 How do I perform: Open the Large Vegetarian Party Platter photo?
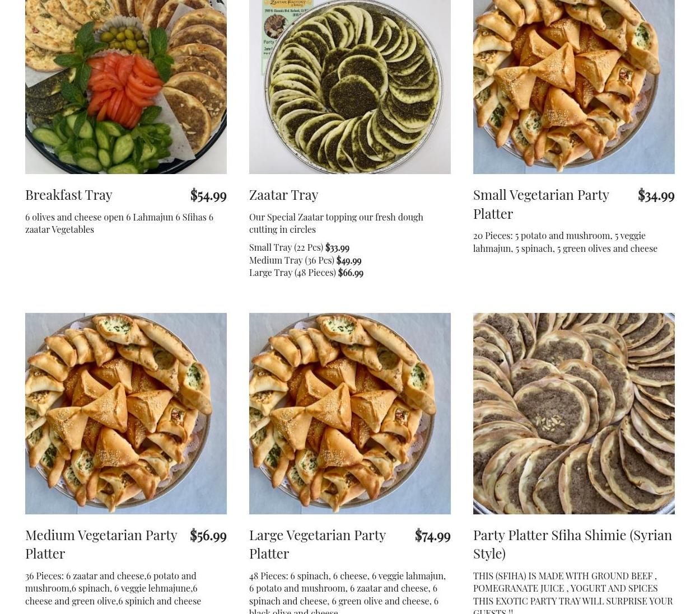pyautogui.click(x=350, y=414)
